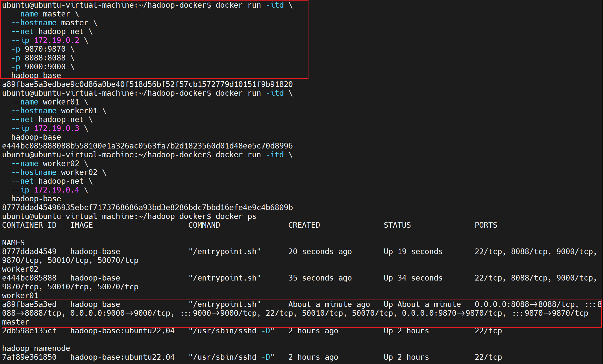
Task: Click the IP address 172.19.0.4
Action: pos(57,190)
